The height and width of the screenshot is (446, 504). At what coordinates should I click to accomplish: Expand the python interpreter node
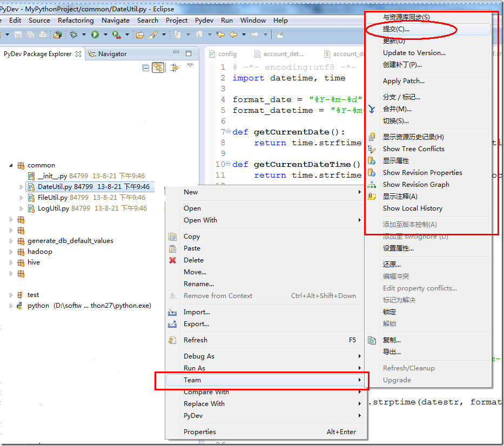[x=11, y=306]
